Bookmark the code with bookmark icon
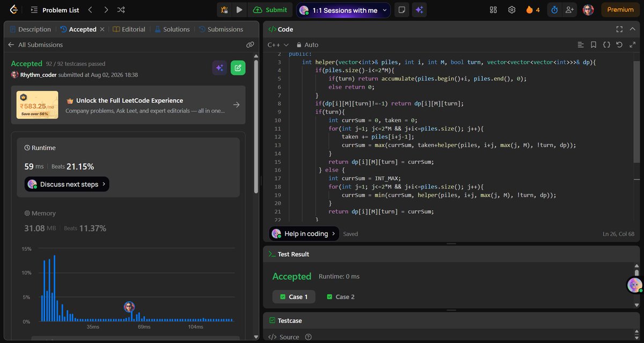Viewport: 644px width, 343px height. tap(594, 45)
